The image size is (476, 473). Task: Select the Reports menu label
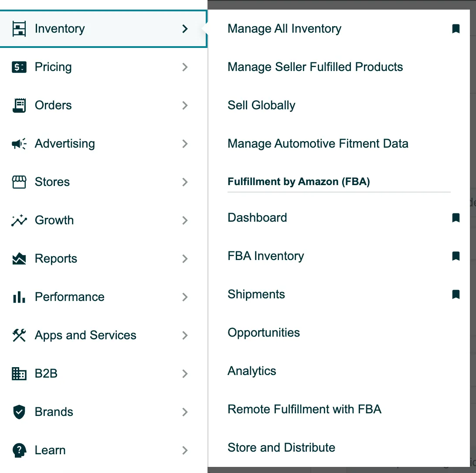coord(56,259)
